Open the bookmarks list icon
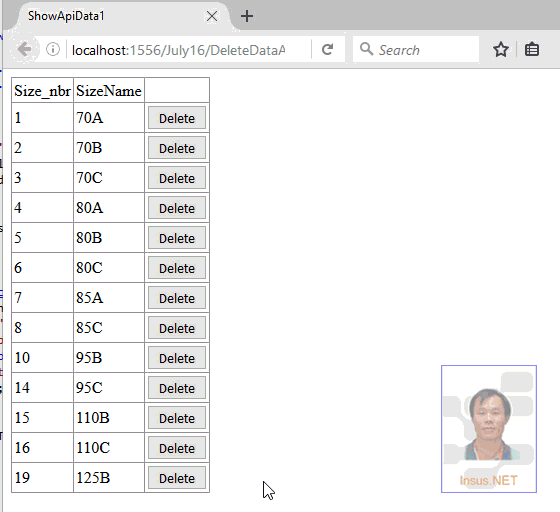The image size is (560, 512). 532,49
